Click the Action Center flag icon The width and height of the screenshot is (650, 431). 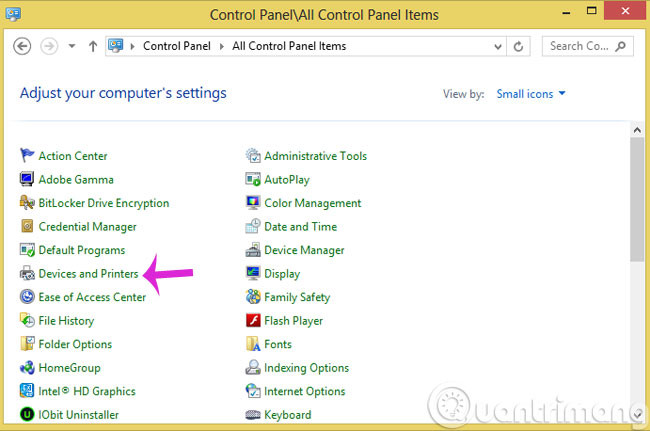tap(27, 156)
